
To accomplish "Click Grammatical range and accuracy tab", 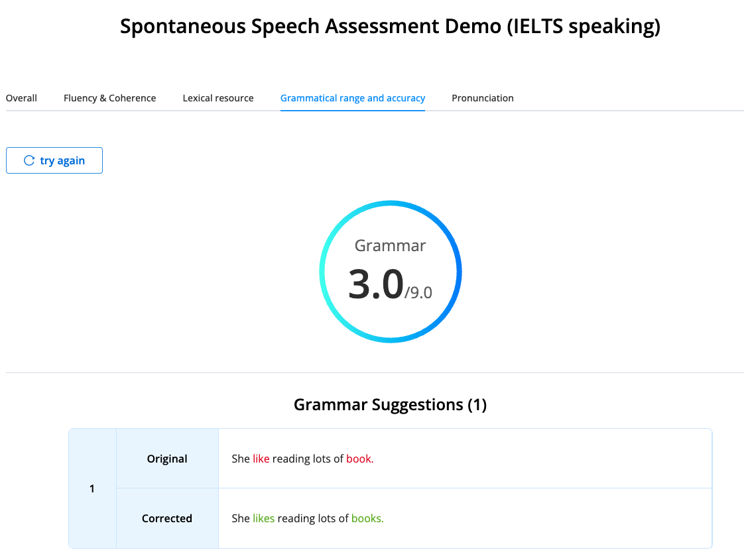I will 352,98.
